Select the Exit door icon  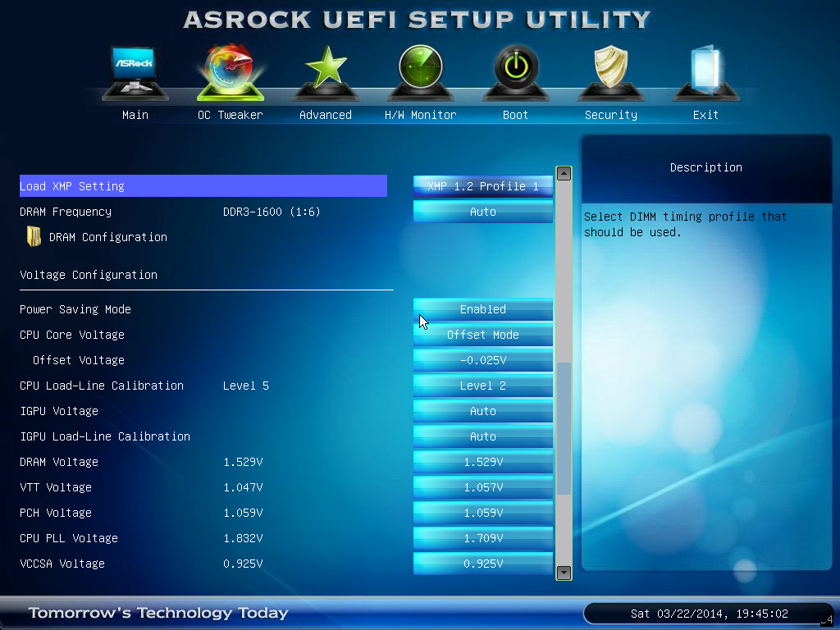click(x=705, y=73)
